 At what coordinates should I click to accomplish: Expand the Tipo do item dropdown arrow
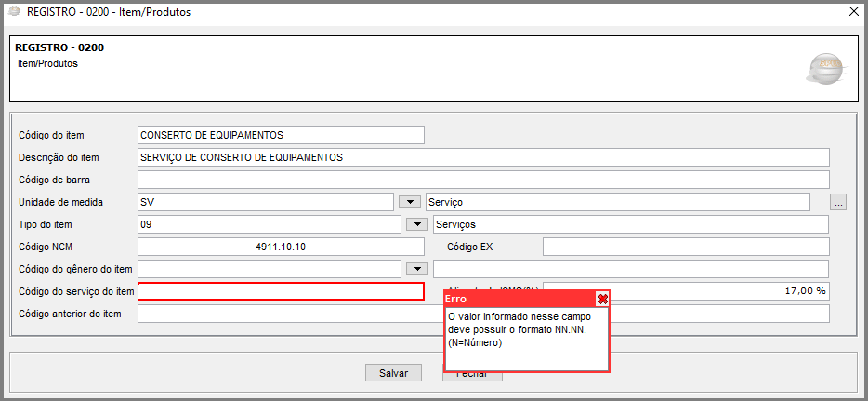[416, 224]
